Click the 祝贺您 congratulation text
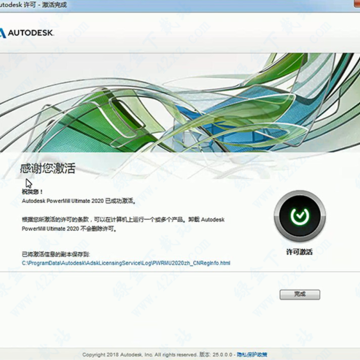Viewport: 360px width, 360px height. point(32,192)
